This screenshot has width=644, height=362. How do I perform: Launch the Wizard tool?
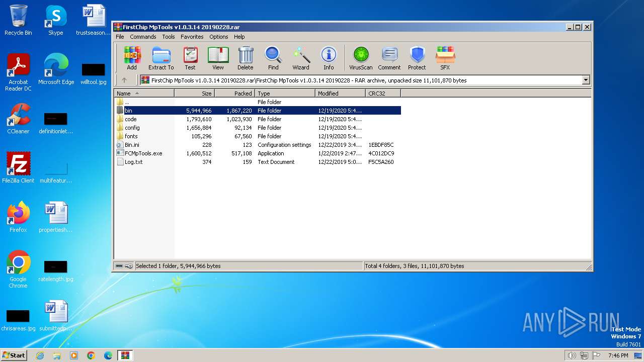coord(301,58)
